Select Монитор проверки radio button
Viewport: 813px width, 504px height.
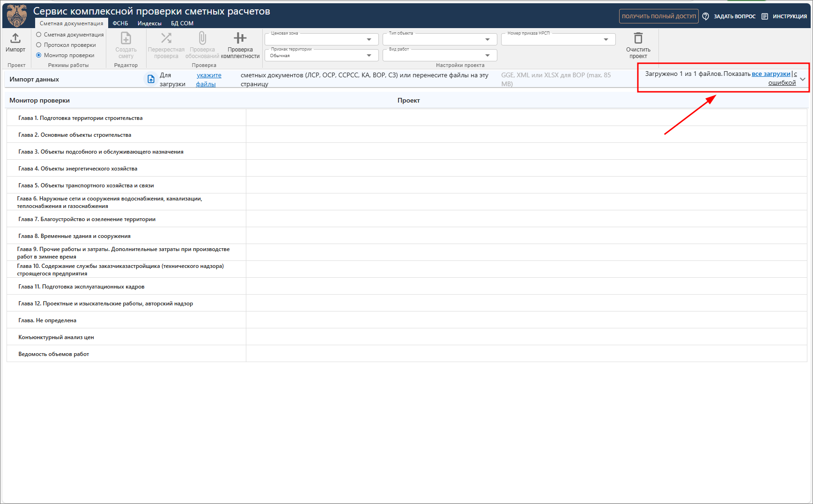tap(39, 55)
